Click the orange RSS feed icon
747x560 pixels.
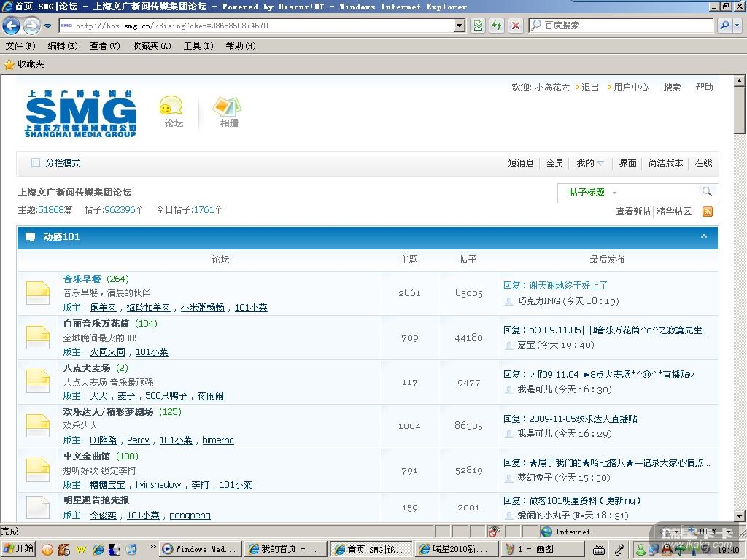[x=707, y=211]
